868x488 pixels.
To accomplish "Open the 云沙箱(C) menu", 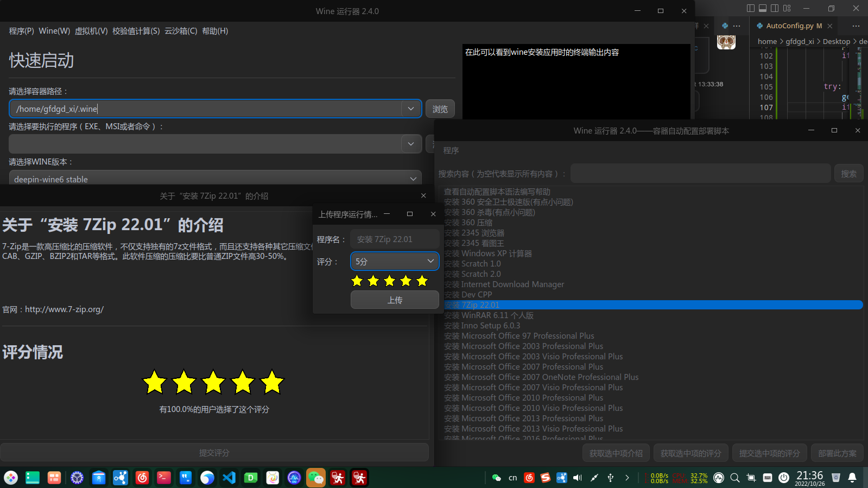I will [x=181, y=31].
